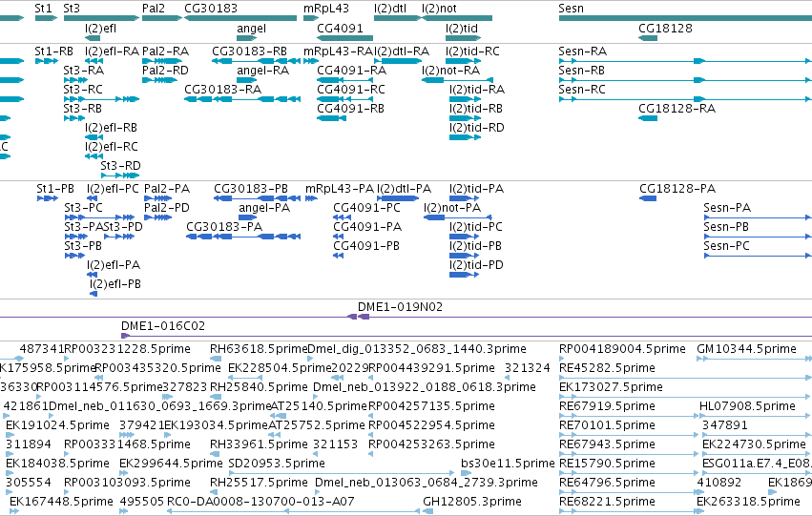Select the Sesn-PA protein label
Screen dimensions: 812x516
727,208
